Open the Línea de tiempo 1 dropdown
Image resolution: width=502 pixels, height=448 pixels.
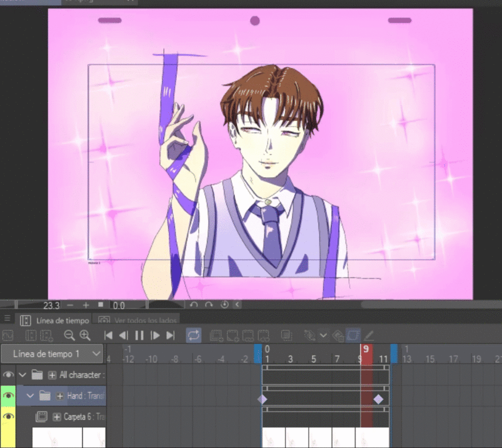click(x=52, y=354)
